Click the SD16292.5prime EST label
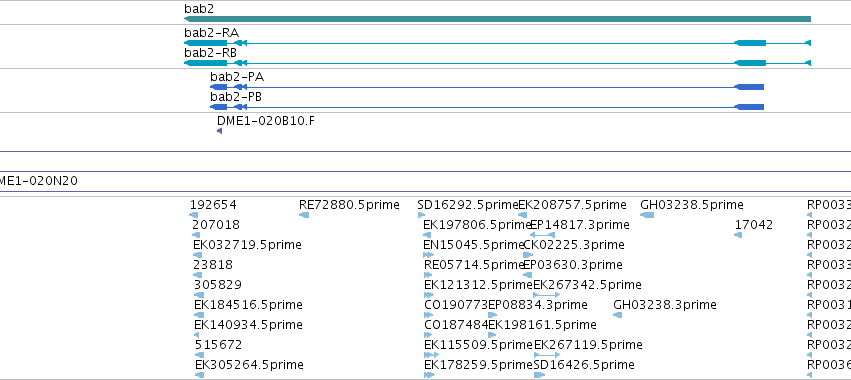Screen dimensions: 851x380 click(x=468, y=205)
